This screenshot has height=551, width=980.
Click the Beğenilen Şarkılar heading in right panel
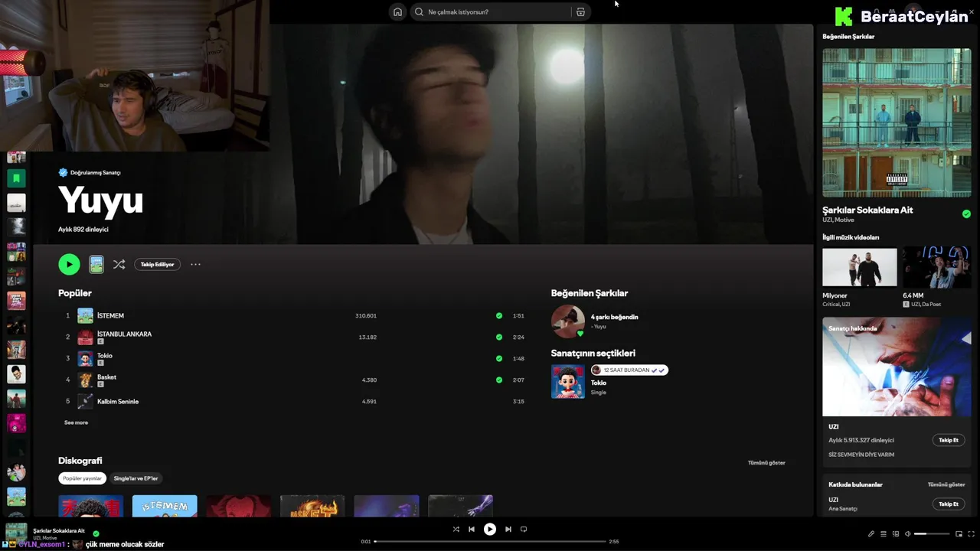[x=848, y=37]
